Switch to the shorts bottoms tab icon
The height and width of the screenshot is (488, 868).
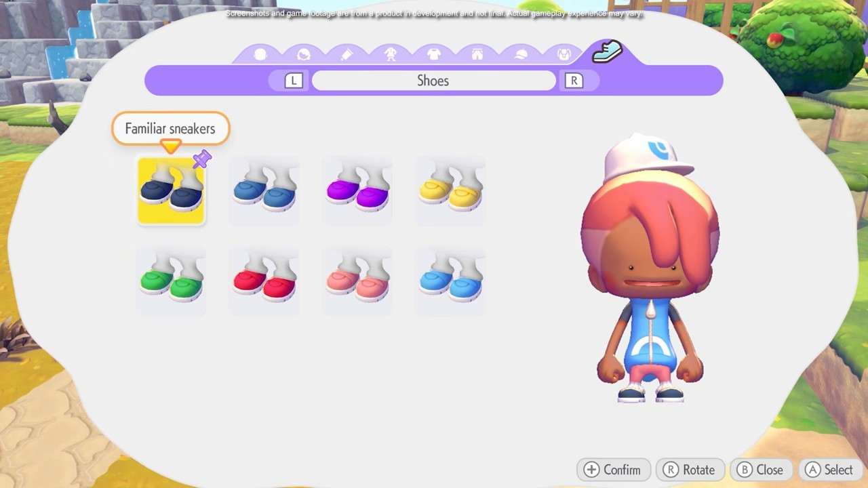[477, 55]
